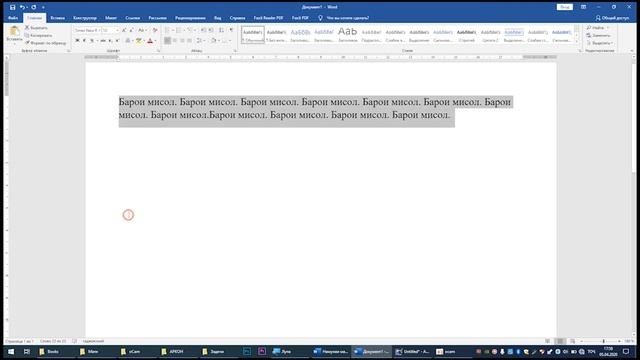
Task: Open the multilevel list menu
Action: click(x=190, y=30)
